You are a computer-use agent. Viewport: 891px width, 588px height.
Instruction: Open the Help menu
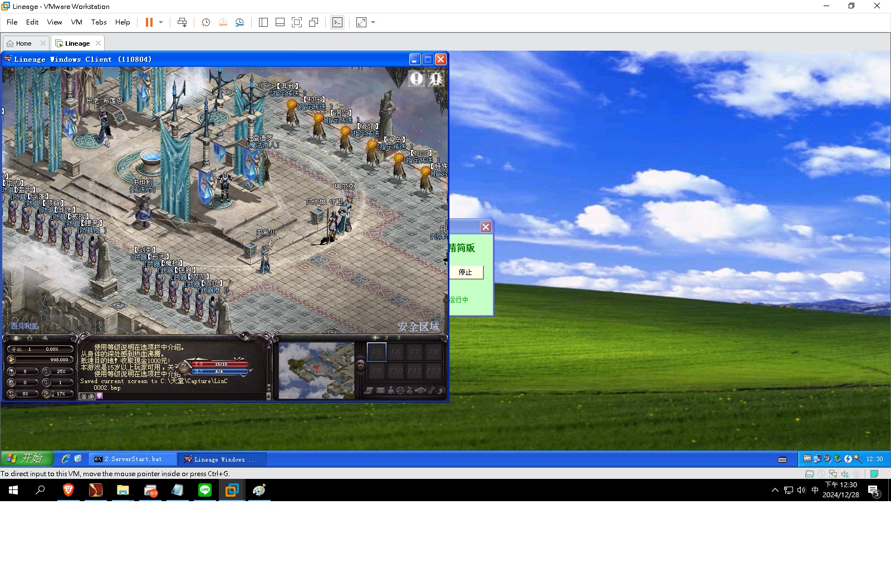[123, 22]
